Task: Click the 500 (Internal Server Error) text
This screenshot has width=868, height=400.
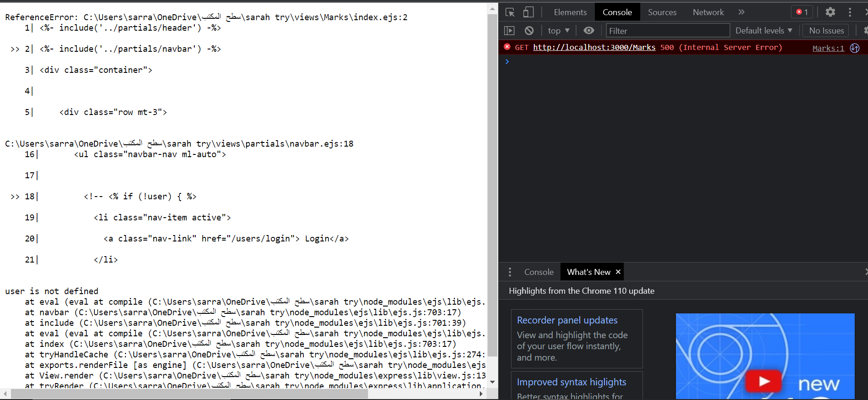Action: click(721, 48)
